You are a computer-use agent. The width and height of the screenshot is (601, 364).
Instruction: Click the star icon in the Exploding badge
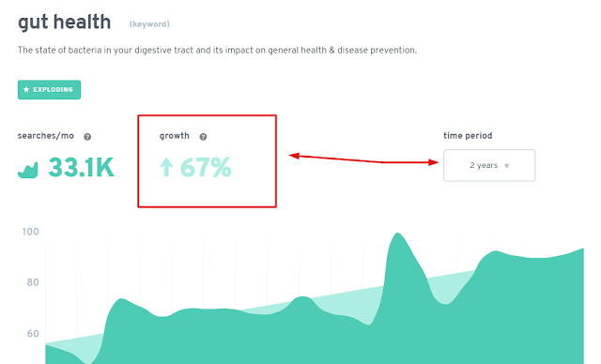coord(26,89)
